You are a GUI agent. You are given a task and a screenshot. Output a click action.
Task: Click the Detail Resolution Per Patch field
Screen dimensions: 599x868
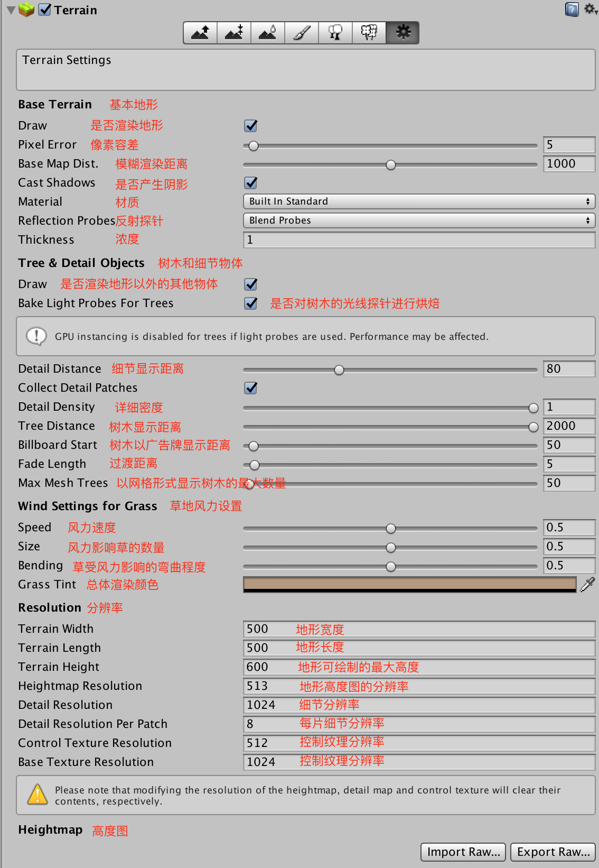[419, 724]
